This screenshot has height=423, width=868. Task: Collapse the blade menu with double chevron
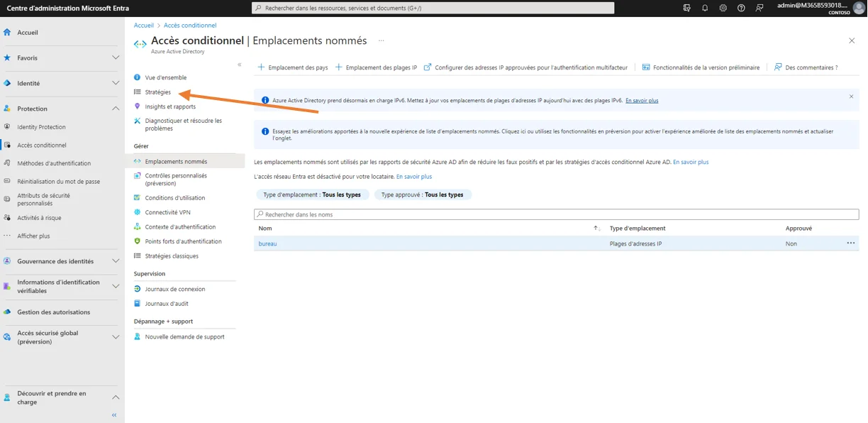pyautogui.click(x=240, y=65)
